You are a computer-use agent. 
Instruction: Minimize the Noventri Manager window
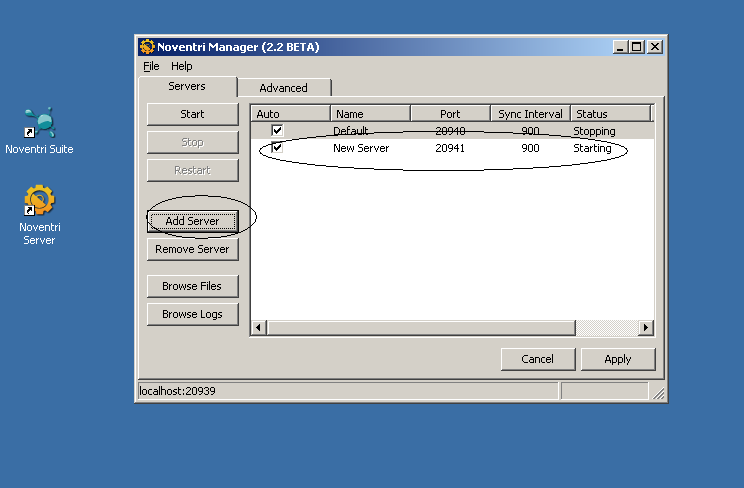tap(620, 47)
